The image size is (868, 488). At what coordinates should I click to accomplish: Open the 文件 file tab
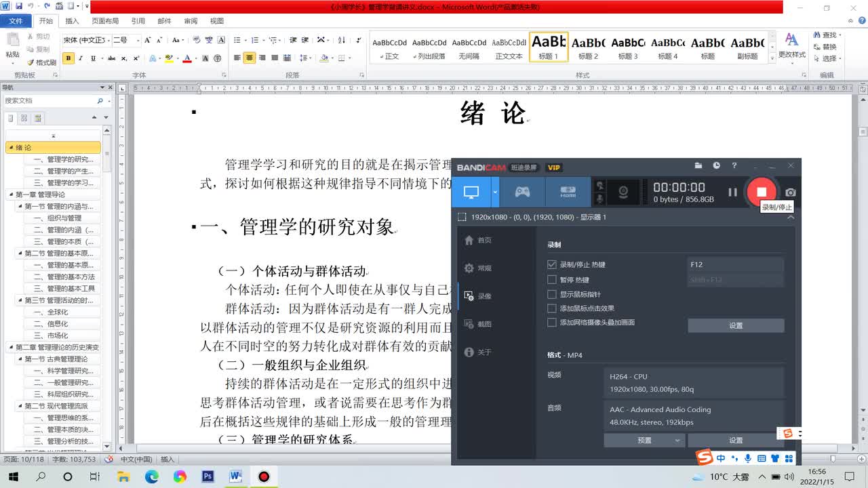[x=16, y=21]
